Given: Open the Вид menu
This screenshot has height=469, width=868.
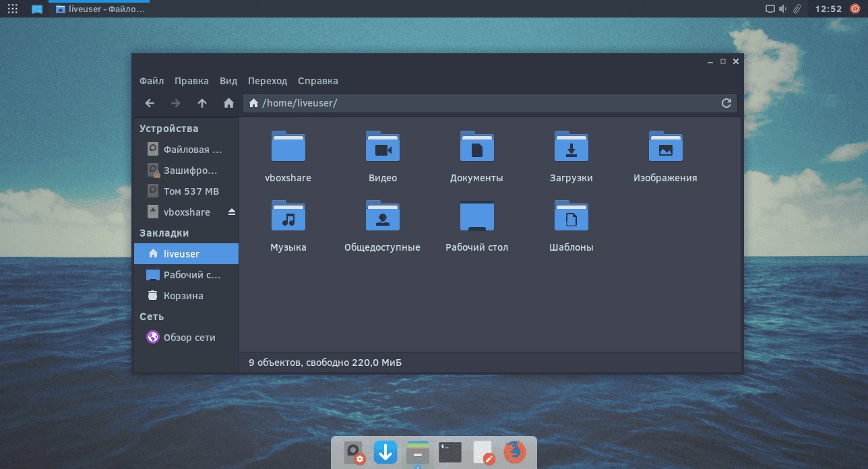Looking at the screenshot, I should pos(228,81).
